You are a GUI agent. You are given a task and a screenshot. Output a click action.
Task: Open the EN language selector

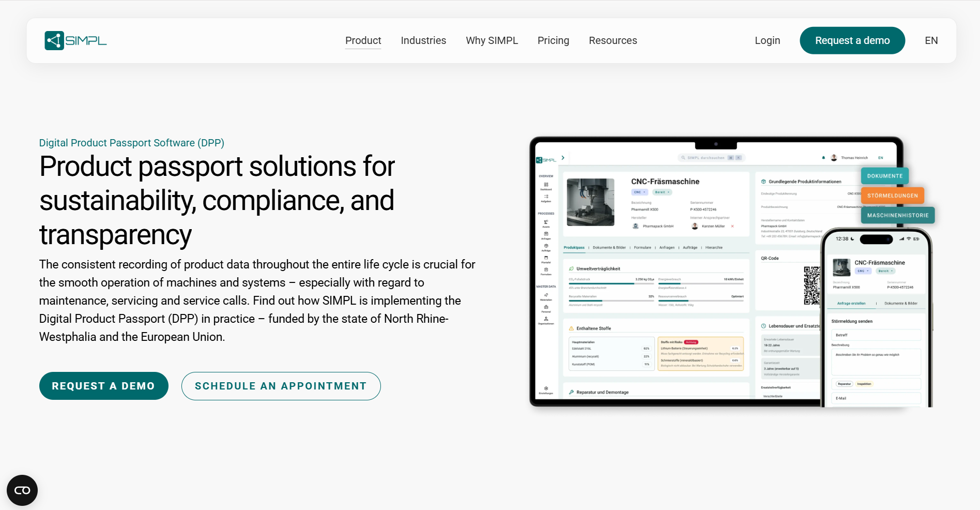[931, 40]
